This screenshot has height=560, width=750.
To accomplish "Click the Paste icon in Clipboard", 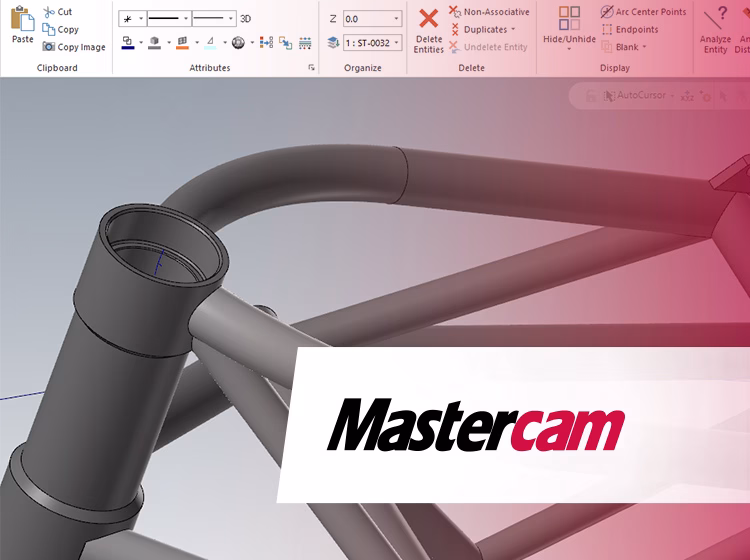I will [x=22, y=22].
